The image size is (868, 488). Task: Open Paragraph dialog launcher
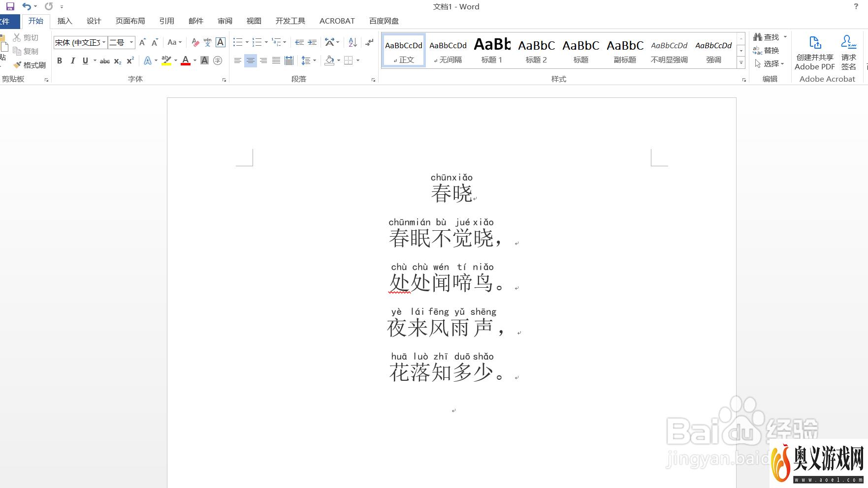373,80
